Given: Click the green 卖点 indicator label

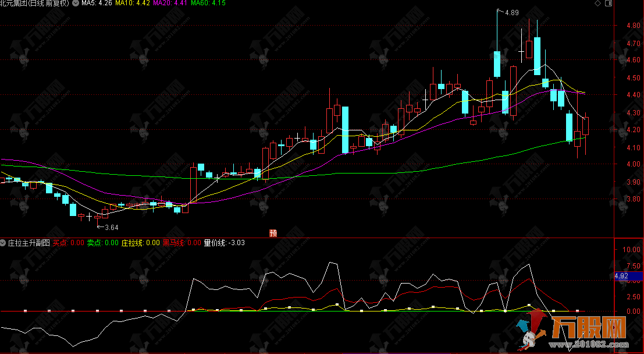Looking at the screenshot, I should 102,243.
